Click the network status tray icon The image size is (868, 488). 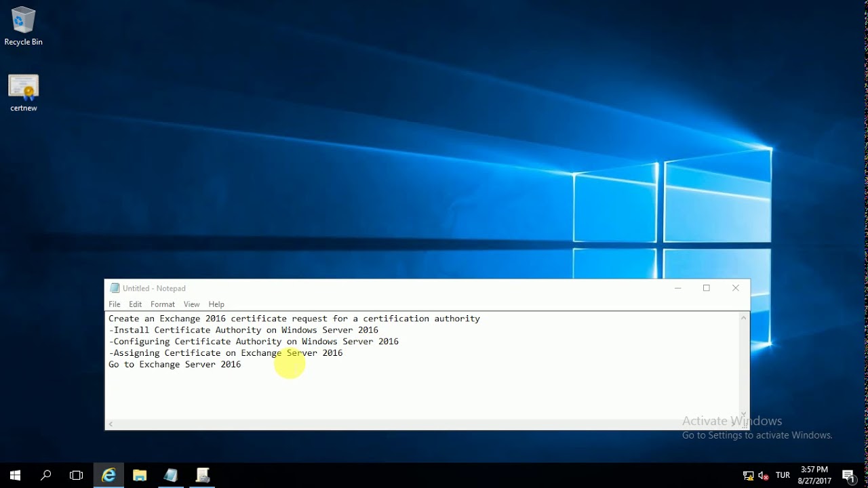(748, 476)
